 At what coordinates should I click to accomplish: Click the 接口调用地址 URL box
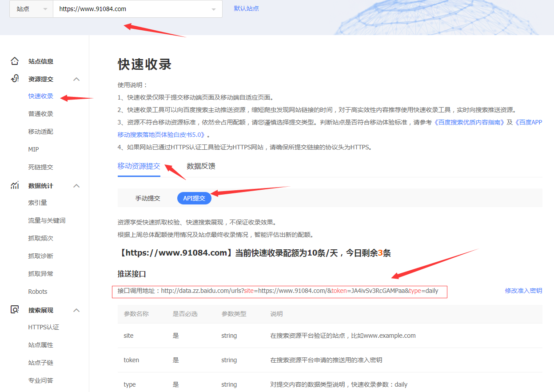(x=279, y=291)
